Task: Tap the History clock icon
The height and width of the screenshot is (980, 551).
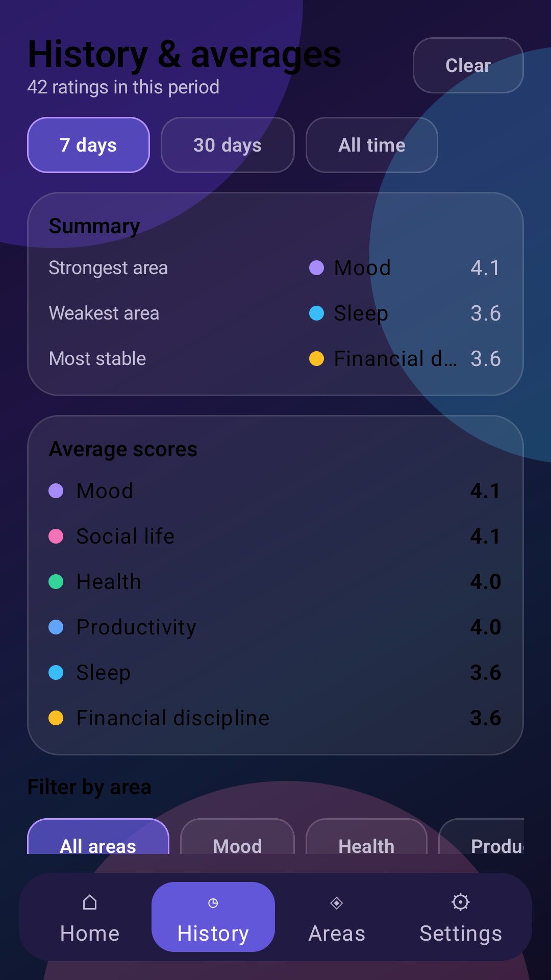Action: (213, 903)
